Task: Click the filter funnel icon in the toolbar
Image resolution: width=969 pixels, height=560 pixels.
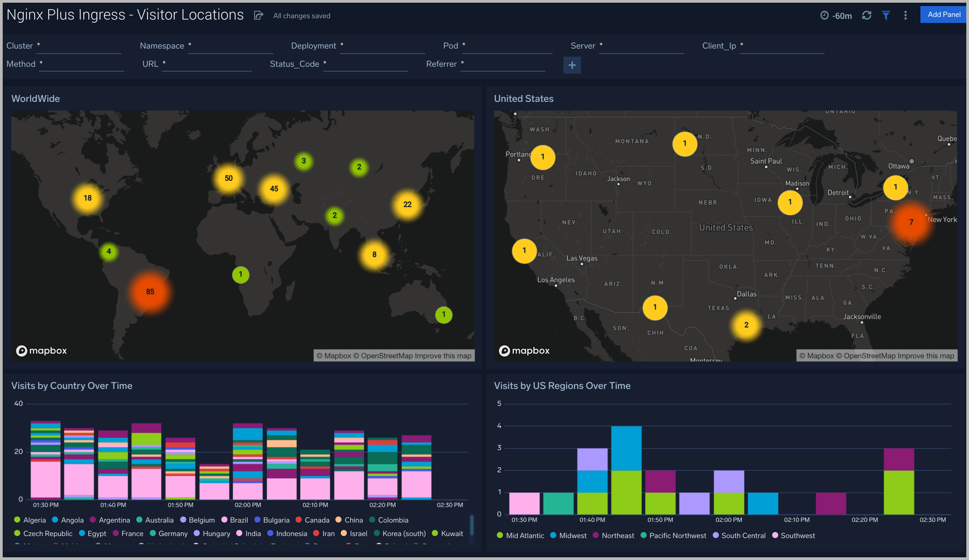Action: coord(886,16)
